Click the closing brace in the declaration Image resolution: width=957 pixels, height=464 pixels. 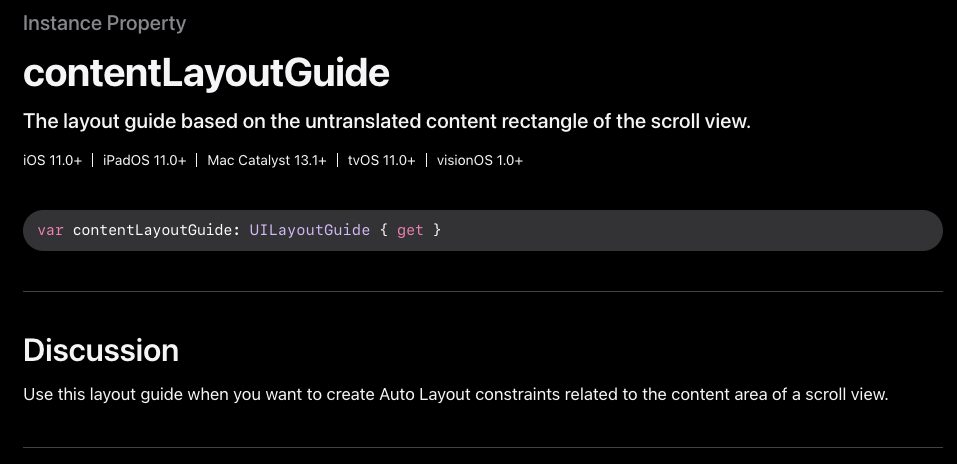pyautogui.click(x=437, y=230)
